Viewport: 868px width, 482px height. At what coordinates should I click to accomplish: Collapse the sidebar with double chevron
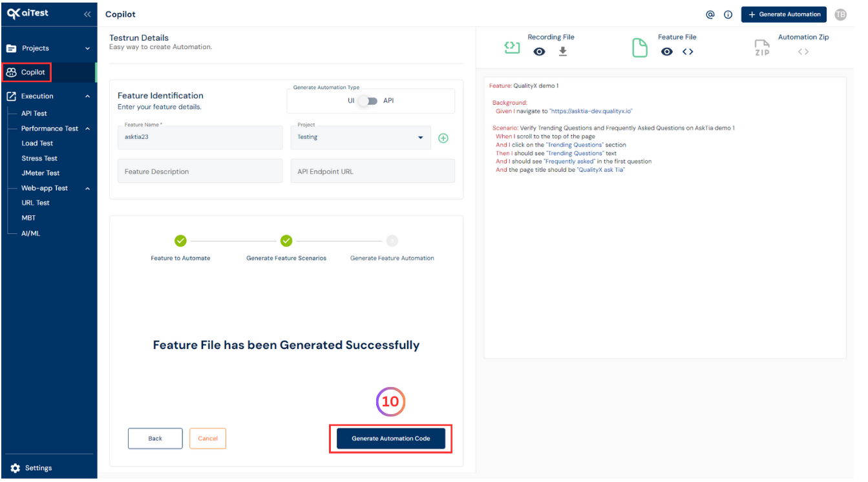pos(87,14)
